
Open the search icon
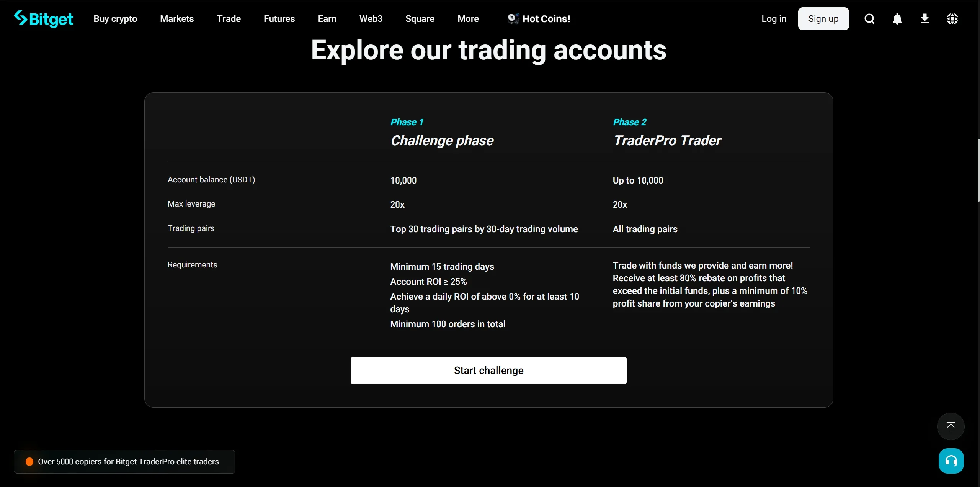[x=869, y=19]
